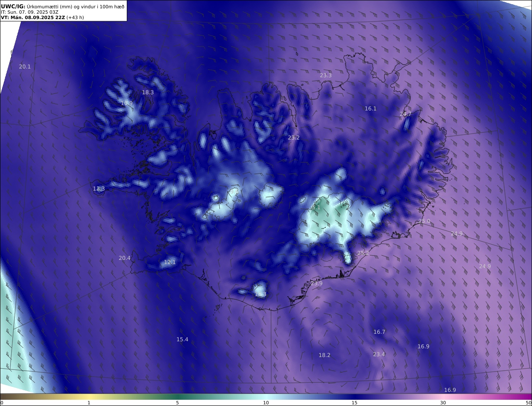
Task: Click the 24.7 value label
Action: 406,114
